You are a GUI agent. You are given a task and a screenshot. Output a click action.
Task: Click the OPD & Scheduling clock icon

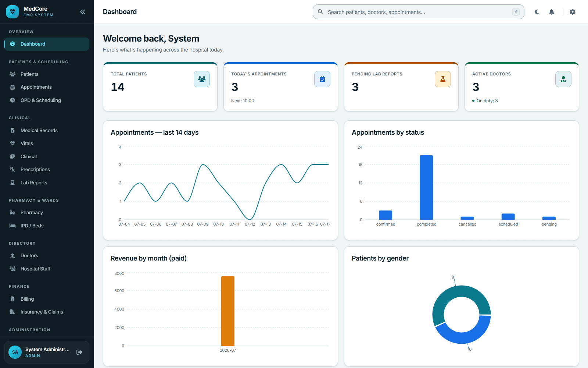point(12,100)
